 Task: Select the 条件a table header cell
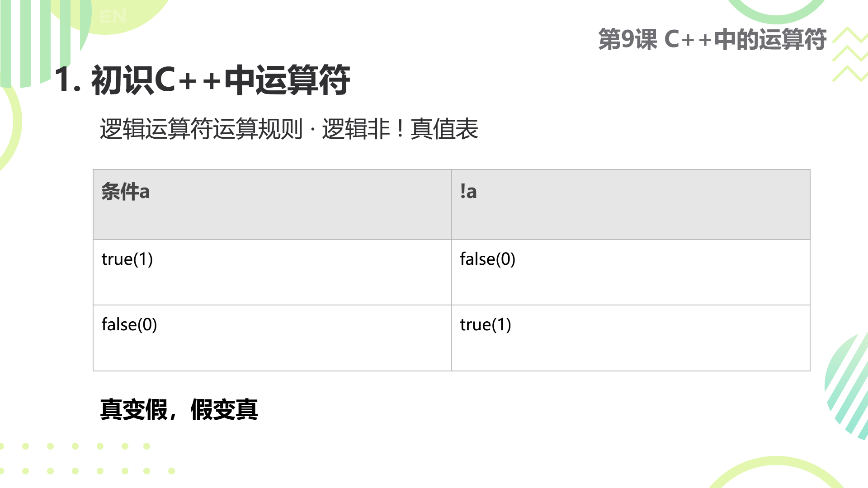(272, 204)
